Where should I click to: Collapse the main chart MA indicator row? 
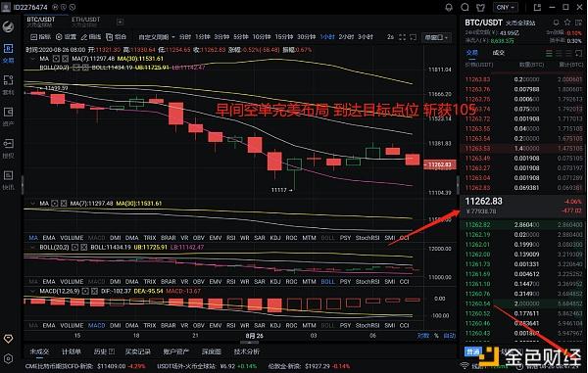click(32, 59)
